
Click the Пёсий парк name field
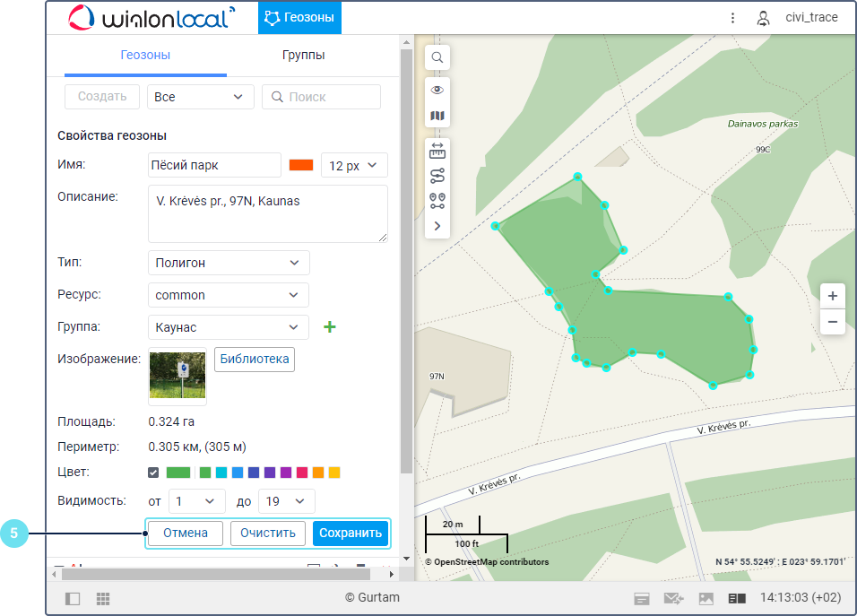pos(214,165)
